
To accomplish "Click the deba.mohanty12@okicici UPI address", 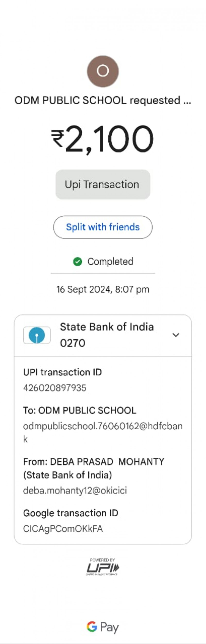I will [x=75, y=490].
